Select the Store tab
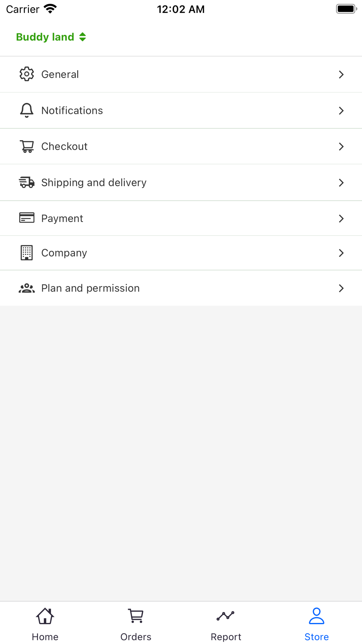The image size is (362, 644). tap(316, 624)
